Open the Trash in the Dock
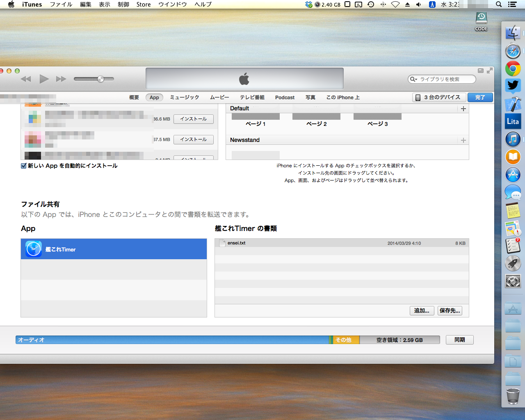525x420 pixels. (x=513, y=396)
